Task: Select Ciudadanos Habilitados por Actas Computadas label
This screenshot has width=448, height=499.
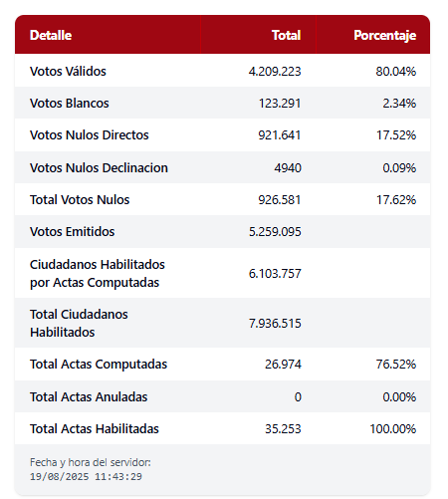Action: [x=98, y=273]
